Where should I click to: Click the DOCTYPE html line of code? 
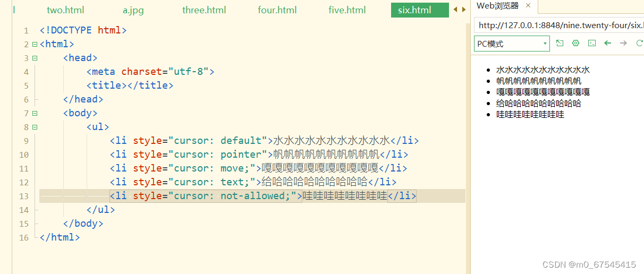point(83,30)
